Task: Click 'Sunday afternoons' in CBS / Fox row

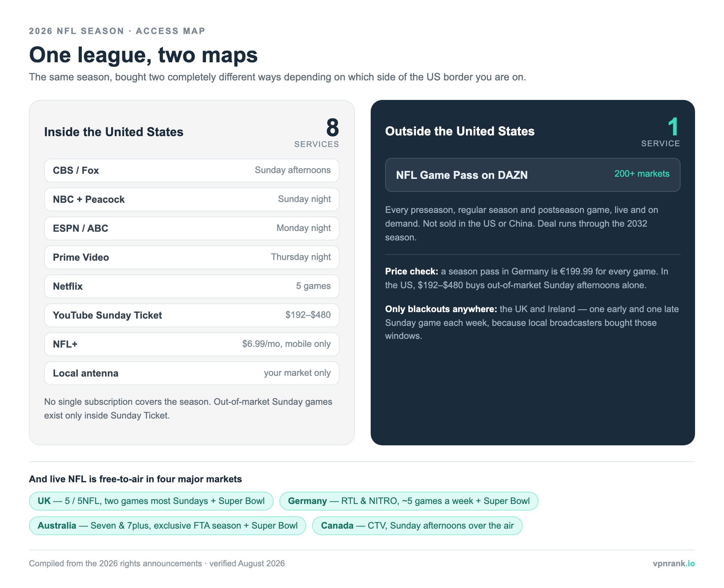Action: 292,170
